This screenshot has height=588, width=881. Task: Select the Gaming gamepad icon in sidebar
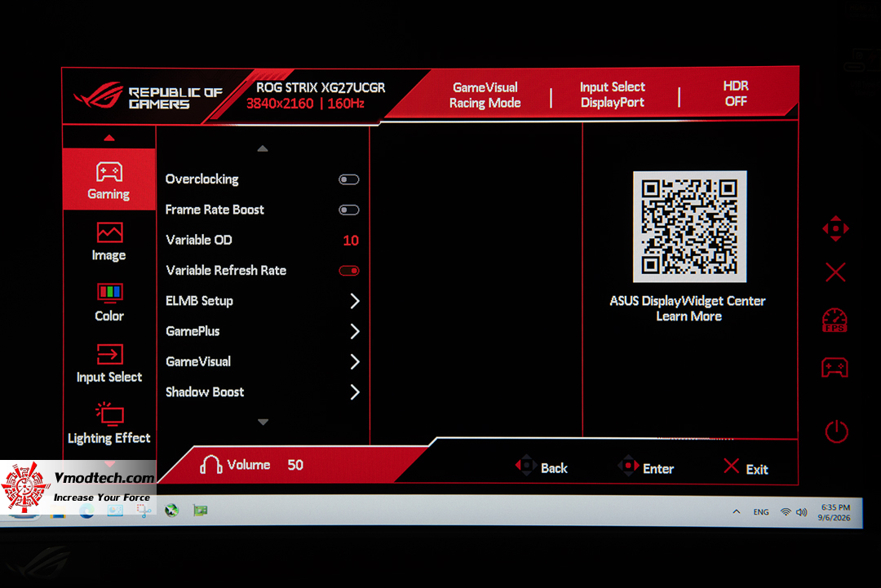[109, 172]
